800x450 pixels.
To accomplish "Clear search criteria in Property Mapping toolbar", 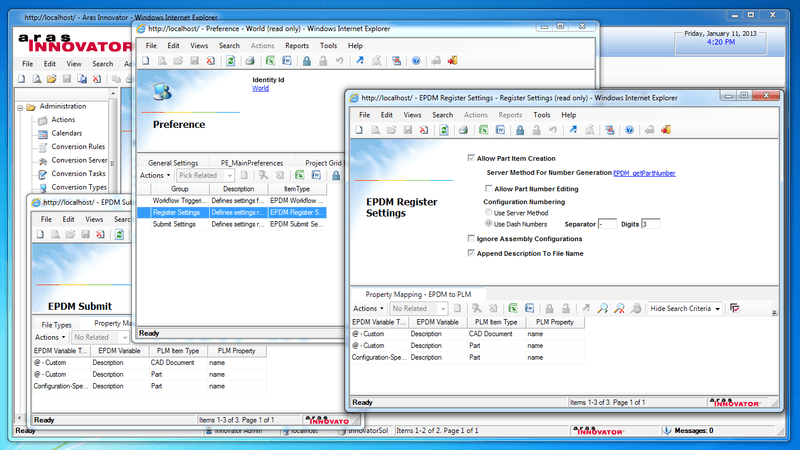I will pos(619,308).
